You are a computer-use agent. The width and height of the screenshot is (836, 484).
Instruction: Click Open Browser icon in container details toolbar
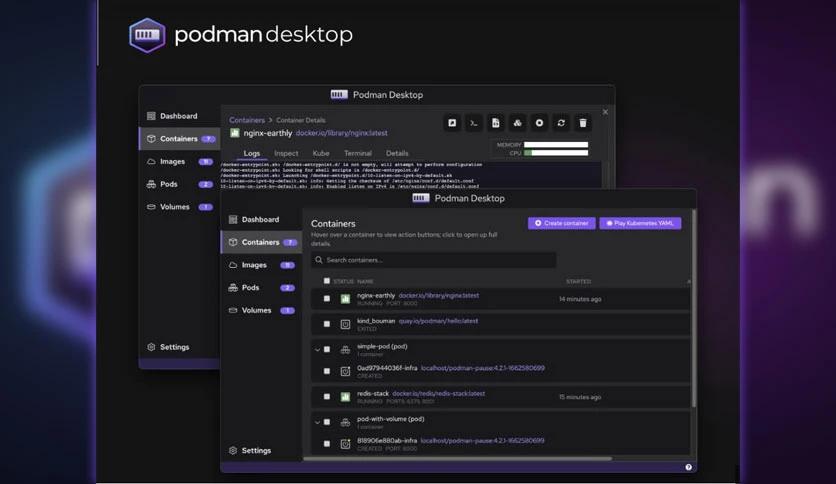click(452, 123)
